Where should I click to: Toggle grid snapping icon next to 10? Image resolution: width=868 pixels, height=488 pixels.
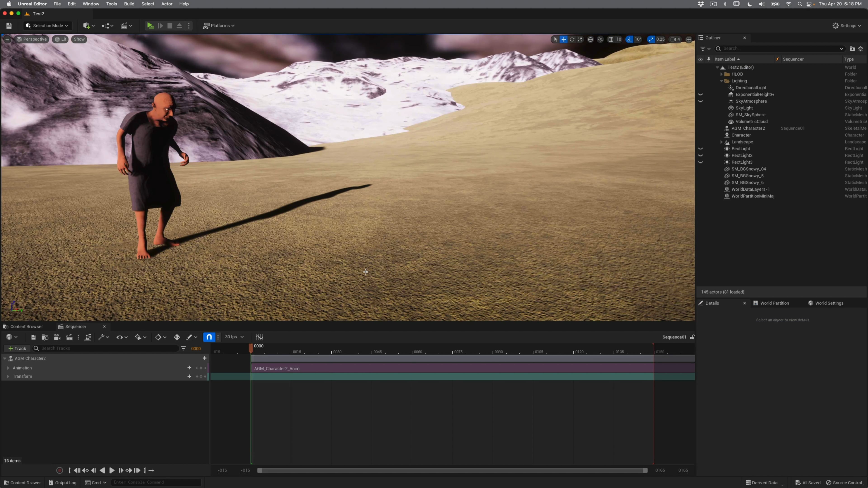611,39
